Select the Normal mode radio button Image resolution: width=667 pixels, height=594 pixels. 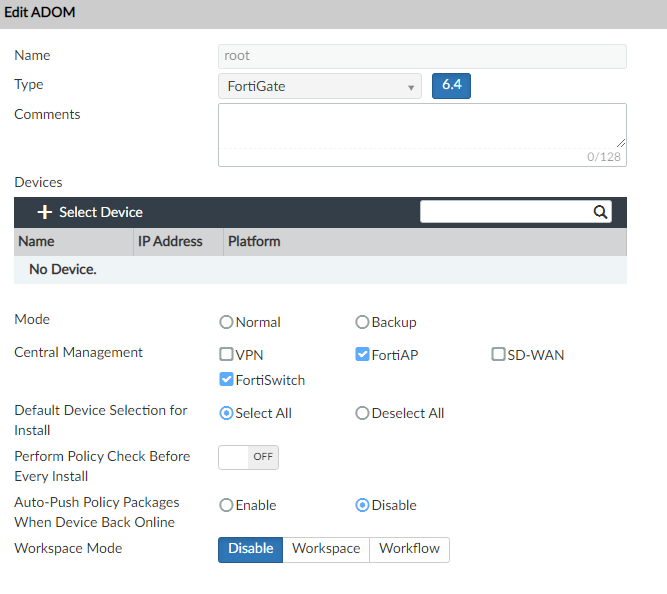click(x=226, y=322)
